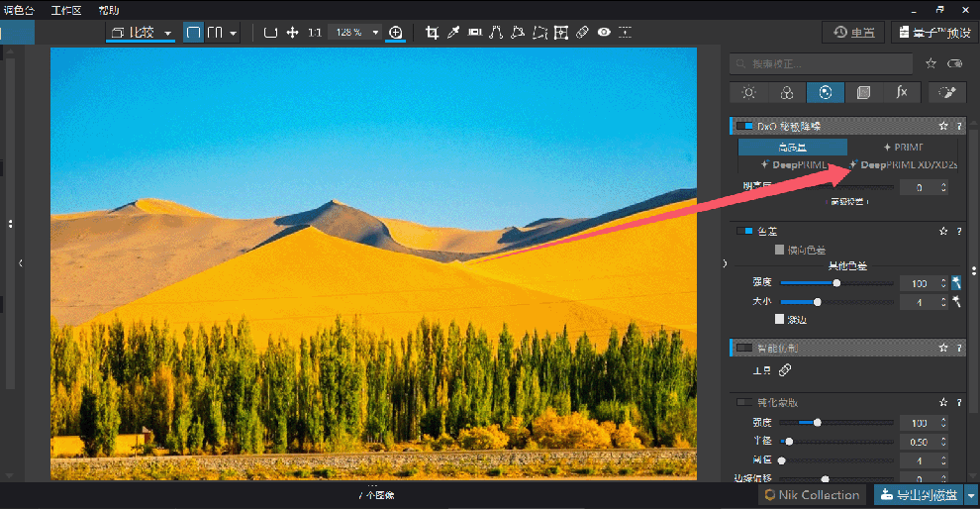Toggle the DxO 降噪 correction switch
This screenshot has width=980, height=509.
(x=744, y=127)
